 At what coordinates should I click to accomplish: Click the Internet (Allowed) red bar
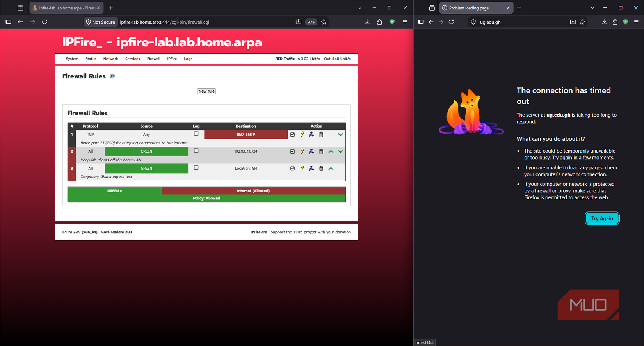(253, 191)
